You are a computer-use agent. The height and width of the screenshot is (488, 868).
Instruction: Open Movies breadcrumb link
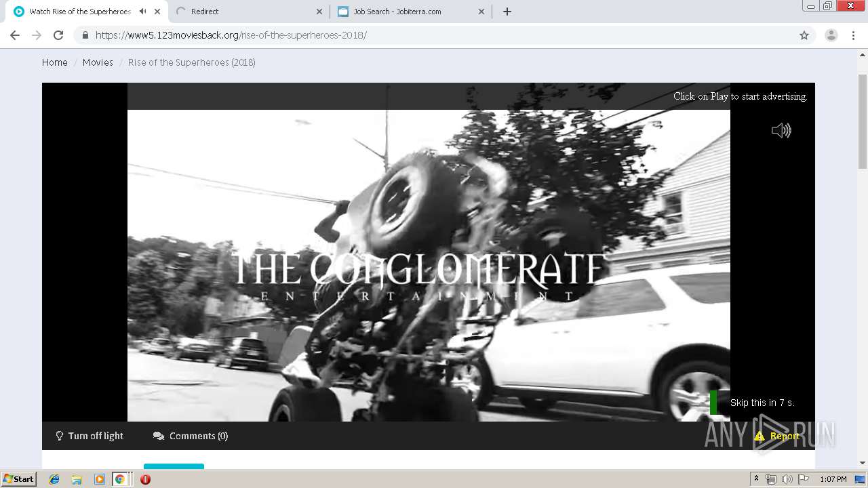(98, 62)
